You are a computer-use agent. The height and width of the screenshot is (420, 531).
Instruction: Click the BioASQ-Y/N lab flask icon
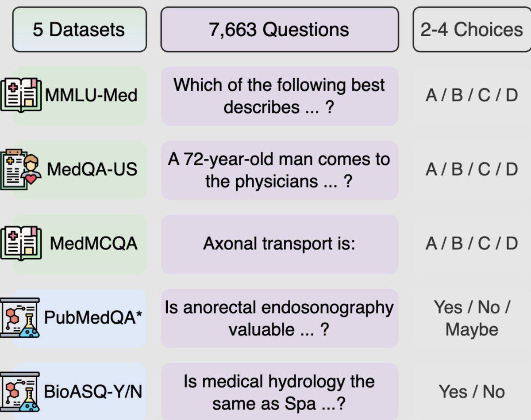pyautogui.click(x=20, y=392)
